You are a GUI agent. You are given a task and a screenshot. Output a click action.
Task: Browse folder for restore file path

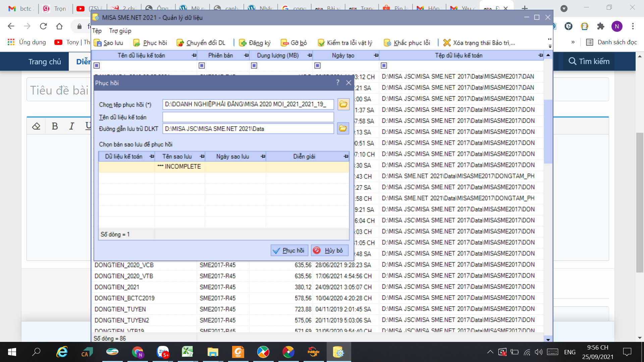pos(343,104)
